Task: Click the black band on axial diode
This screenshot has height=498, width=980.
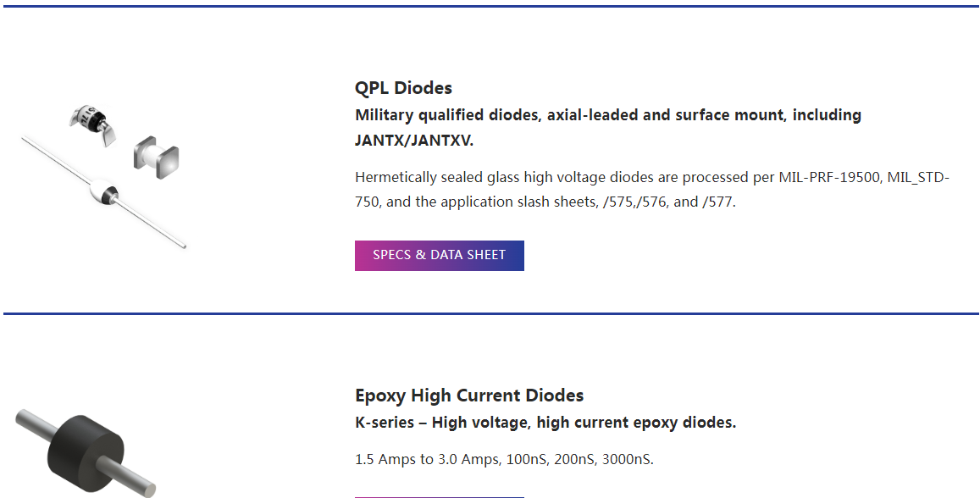Action: click(x=109, y=196)
